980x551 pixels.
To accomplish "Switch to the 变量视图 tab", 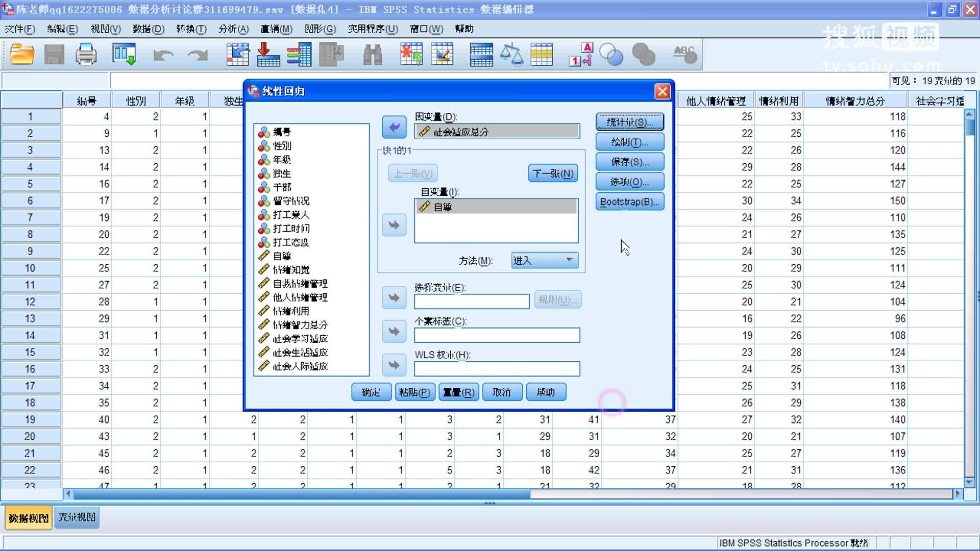I will (77, 517).
